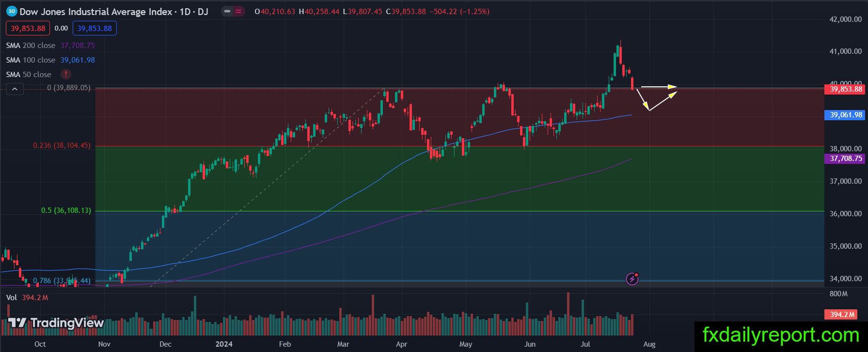Click the pink wavy approximation icon
Image resolution: width=868 pixels, height=352 pixels.
pyautogui.click(x=238, y=11)
